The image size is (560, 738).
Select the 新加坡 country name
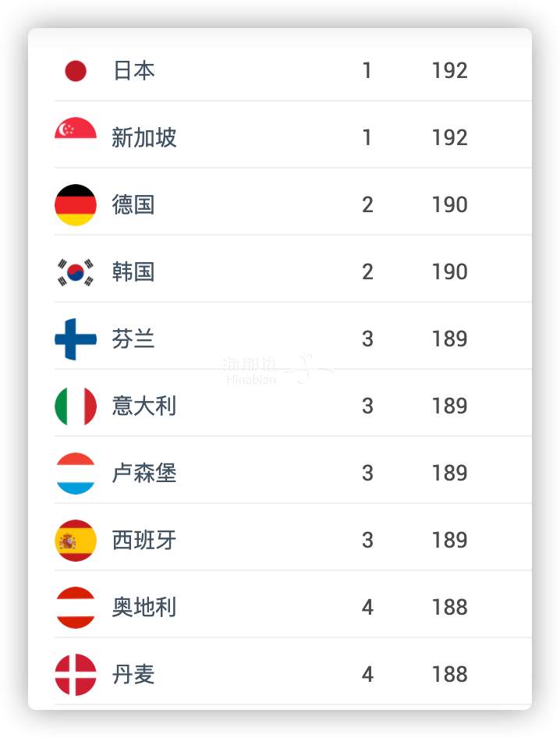click(x=144, y=138)
